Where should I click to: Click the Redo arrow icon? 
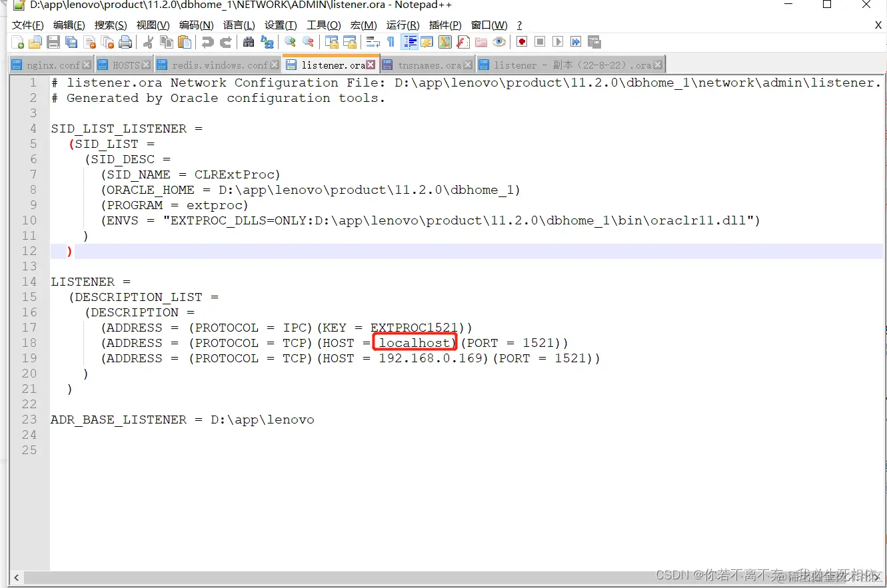[x=226, y=42]
